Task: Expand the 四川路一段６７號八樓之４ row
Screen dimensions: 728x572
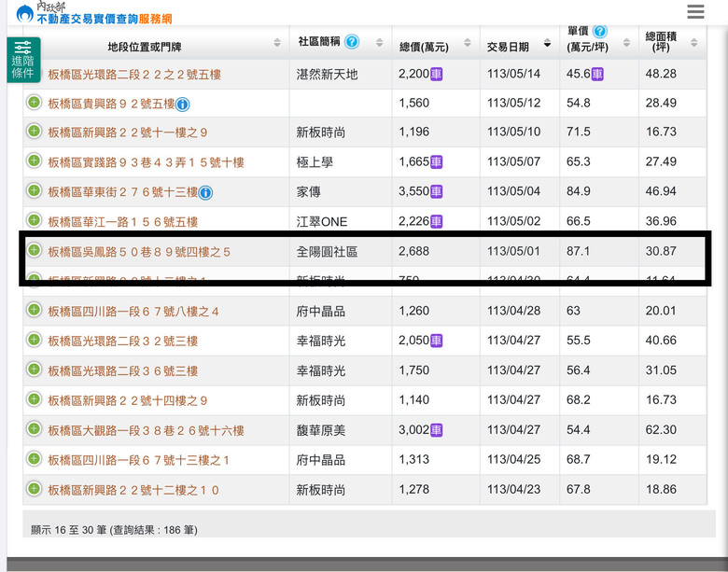Action: pyautogui.click(x=34, y=310)
